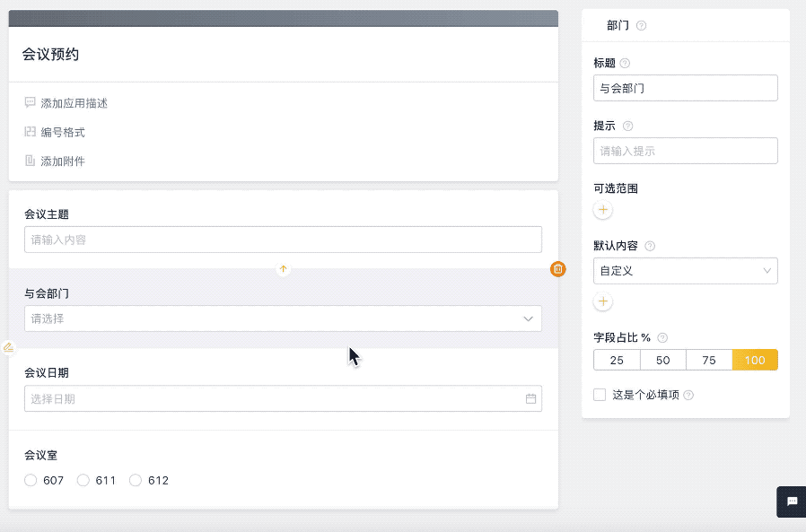806x532 pixels.
Task: Click 添加应用描述 link
Action: point(74,103)
